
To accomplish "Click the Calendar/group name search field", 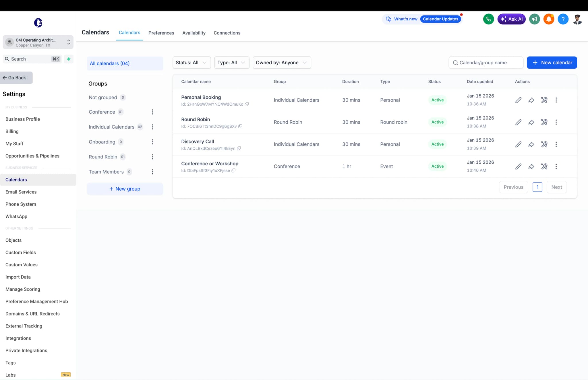I will point(486,63).
